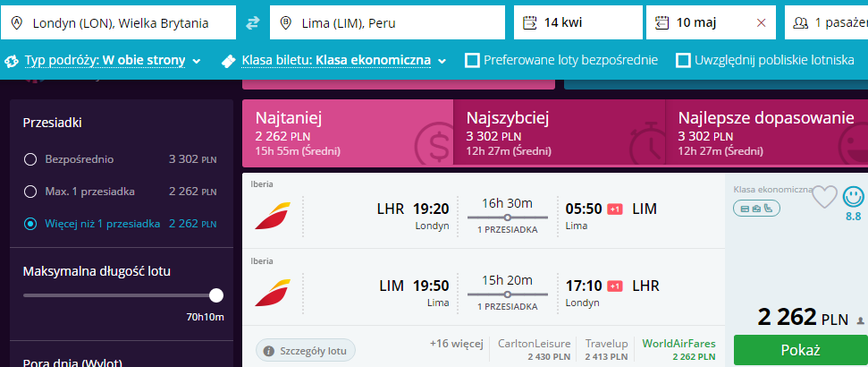This screenshot has height=367, width=868.
Task: Open Najlepsze dopasowanie tab
Action: (767, 133)
